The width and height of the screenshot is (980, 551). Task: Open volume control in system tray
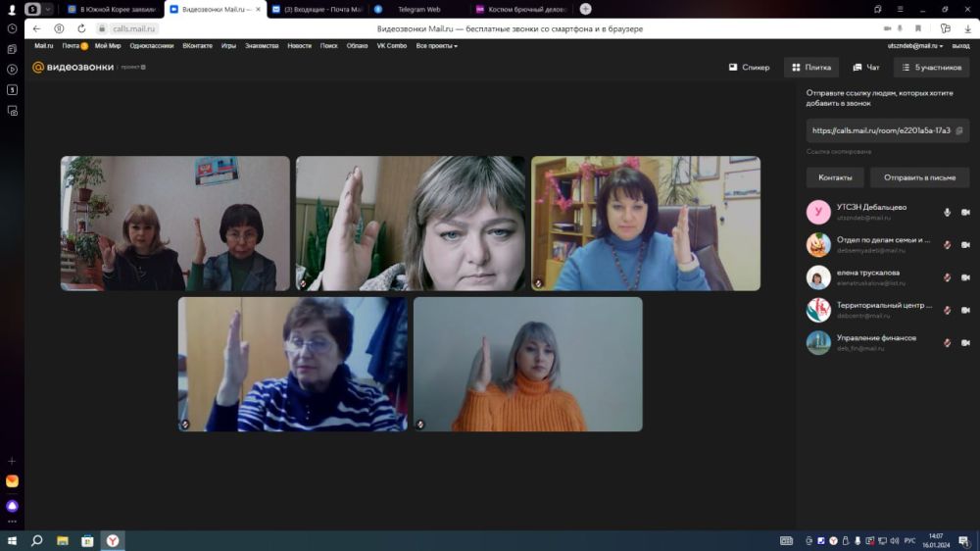point(895,541)
